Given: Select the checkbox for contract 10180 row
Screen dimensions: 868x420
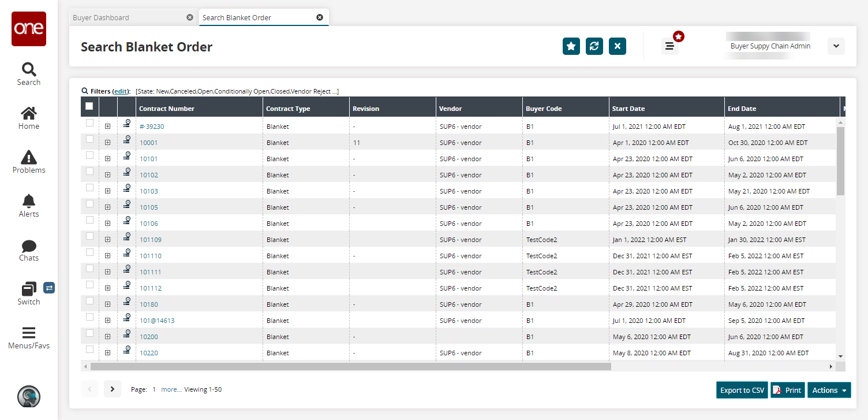Looking at the screenshot, I should point(89,301).
